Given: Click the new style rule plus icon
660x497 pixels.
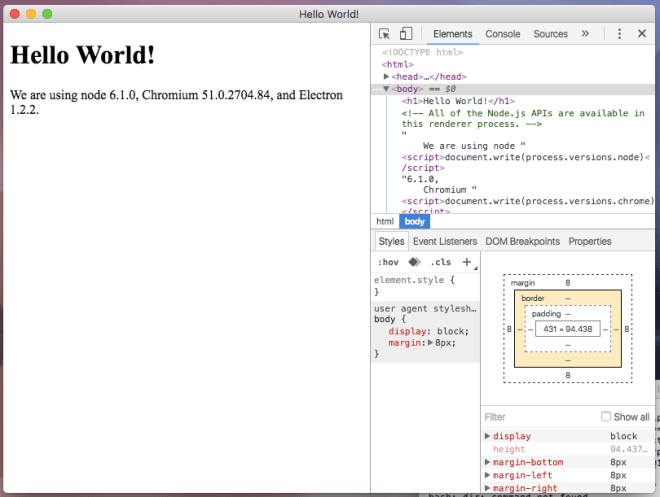Looking at the screenshot, I should (466, 262).
